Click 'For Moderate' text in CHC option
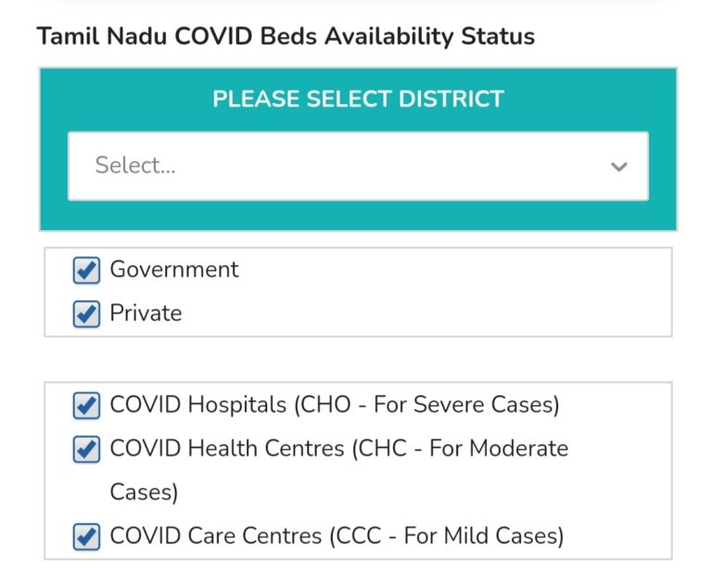 pyautogui.click(x=497, y=449)
